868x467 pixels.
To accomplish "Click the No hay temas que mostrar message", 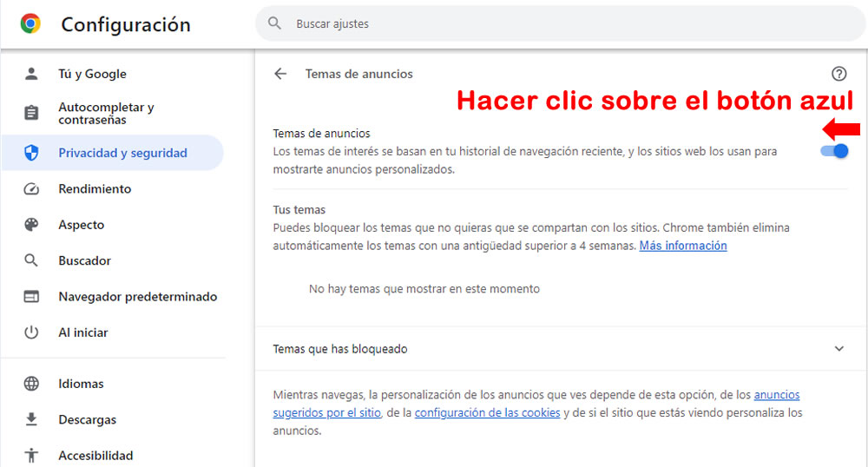I will click(x=424, y=289).
